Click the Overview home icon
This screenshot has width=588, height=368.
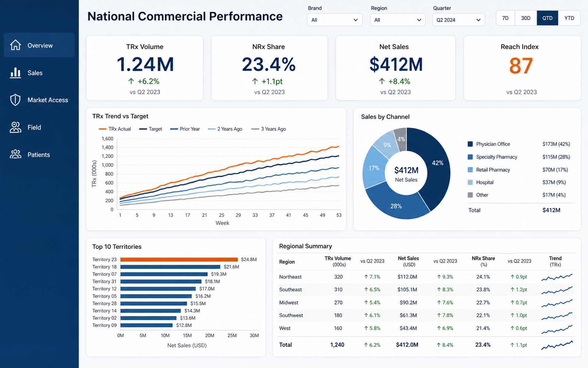pos(16,45)
